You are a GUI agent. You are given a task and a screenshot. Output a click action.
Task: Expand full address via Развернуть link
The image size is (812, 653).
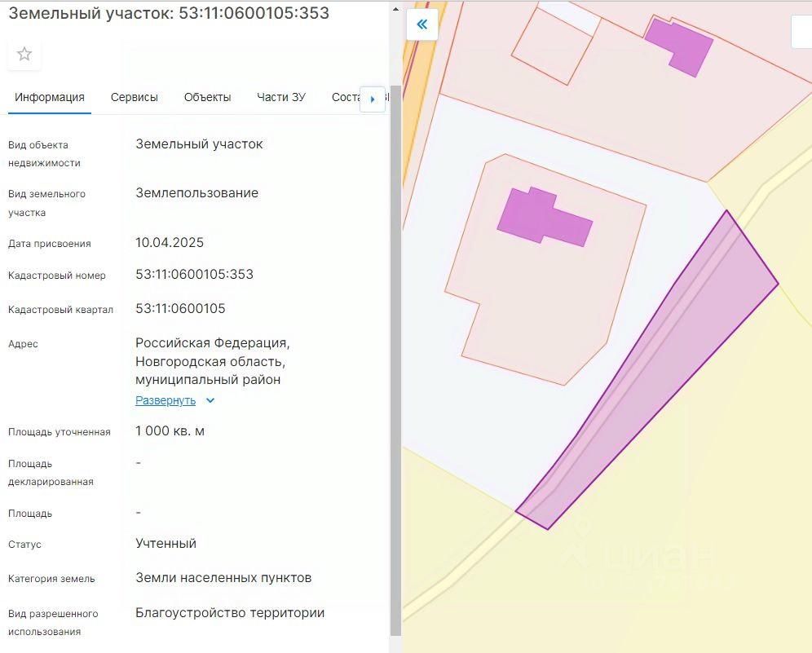point(165,400)
